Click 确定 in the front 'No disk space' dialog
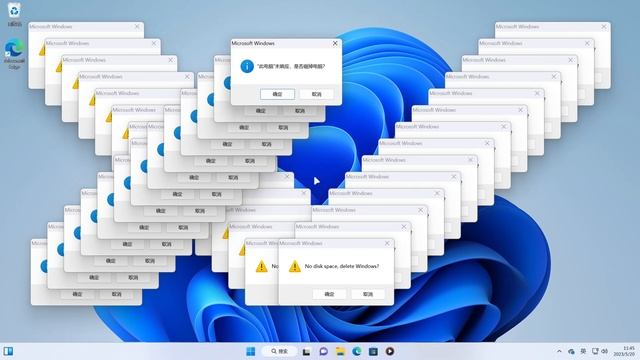Viewport: 640px width, 360px height. pos(329,294)
